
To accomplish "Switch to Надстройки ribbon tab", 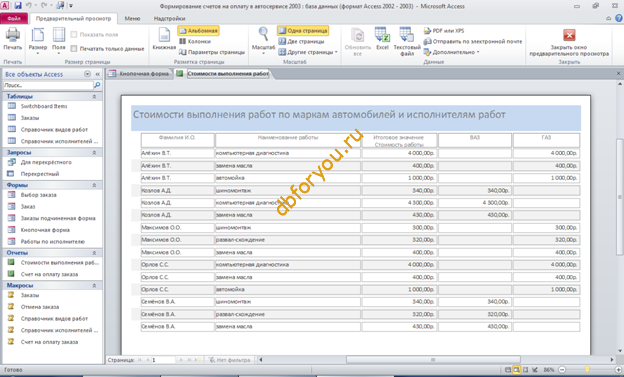I will [x=169, y=19].
